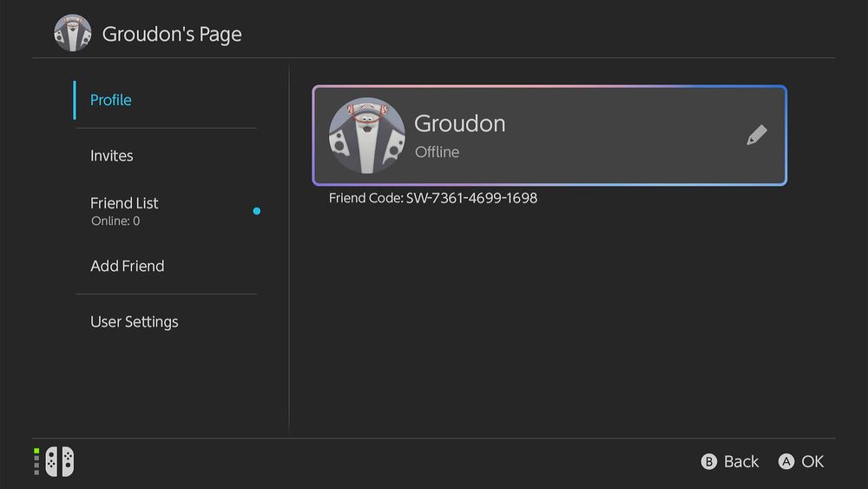Select Groudon's avatar in the profile card
Screen dimensions: 868x489
tap(366, 135)
